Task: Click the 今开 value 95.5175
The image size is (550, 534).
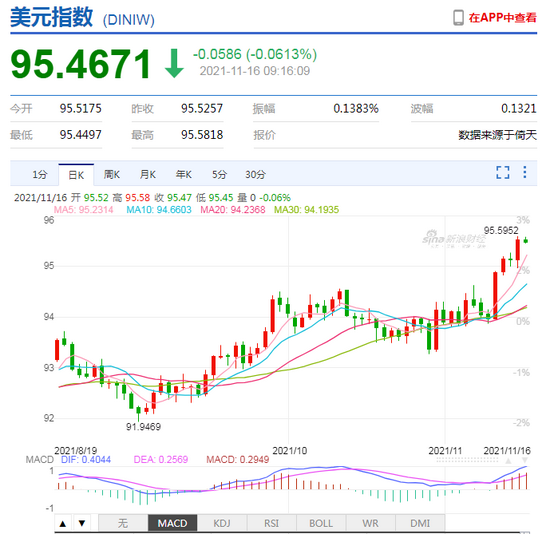Action: pyautogui.click(x=80, y=109)
